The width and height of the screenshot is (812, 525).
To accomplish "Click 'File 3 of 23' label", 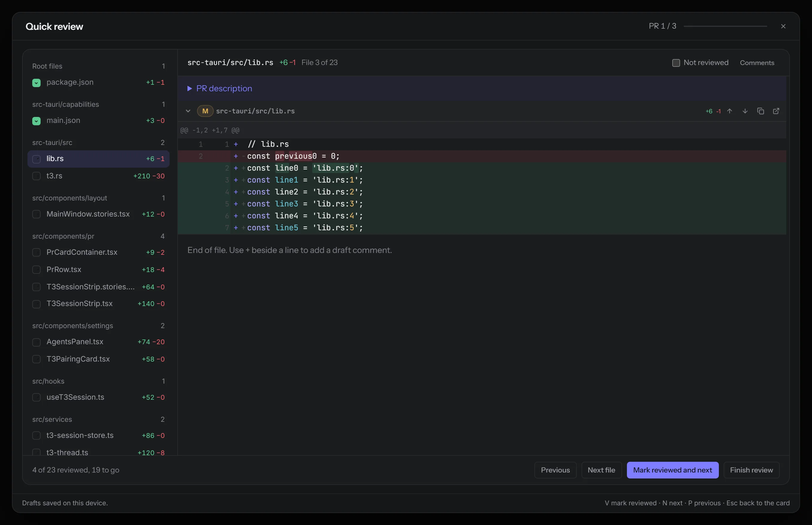I will pos(319,63).
